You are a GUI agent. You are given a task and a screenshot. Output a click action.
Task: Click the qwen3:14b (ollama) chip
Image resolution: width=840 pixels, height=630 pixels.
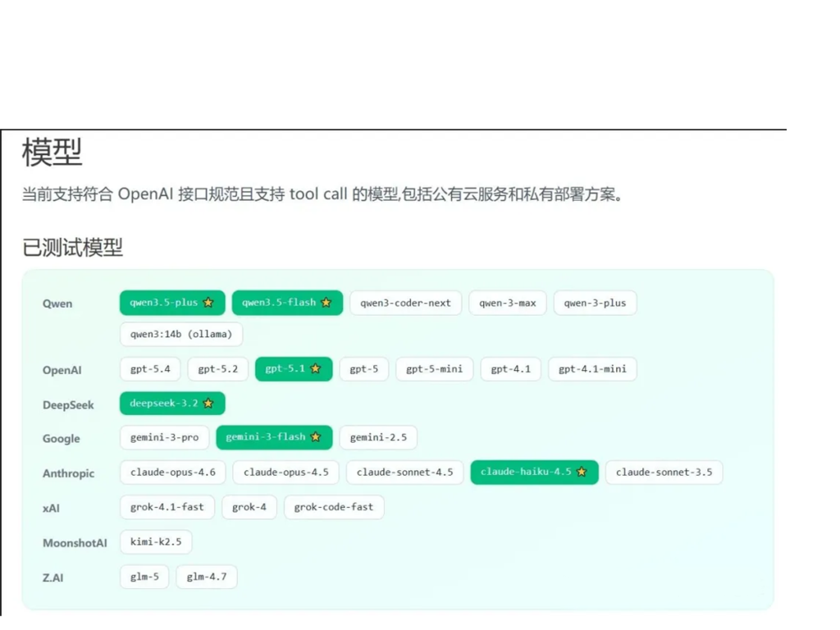(x=181, y=335)
